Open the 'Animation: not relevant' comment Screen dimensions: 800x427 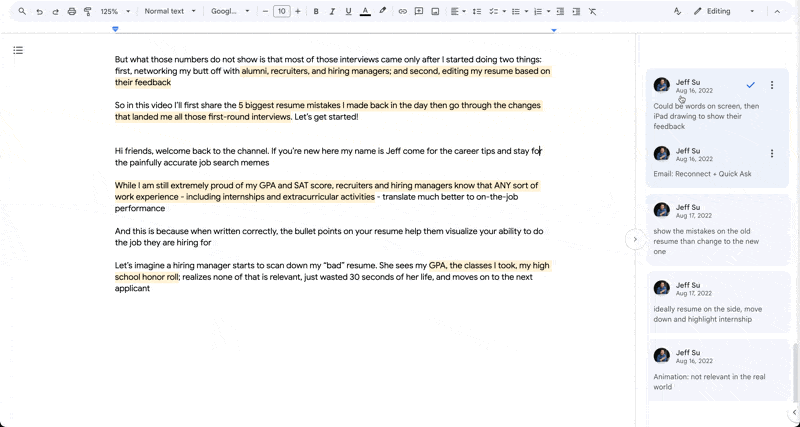click(x=719, y=370)
